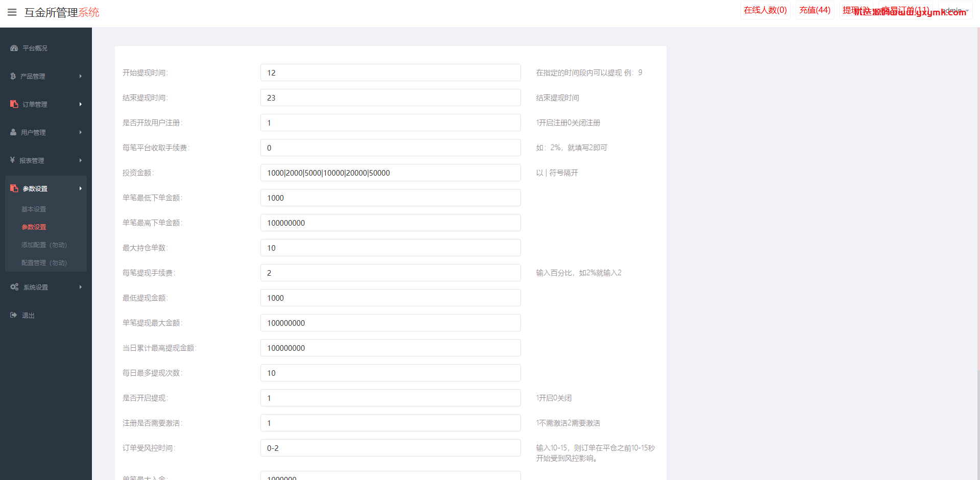
Task: Expand the 报表管理 arrow
Action: click(x=80, y=160)
